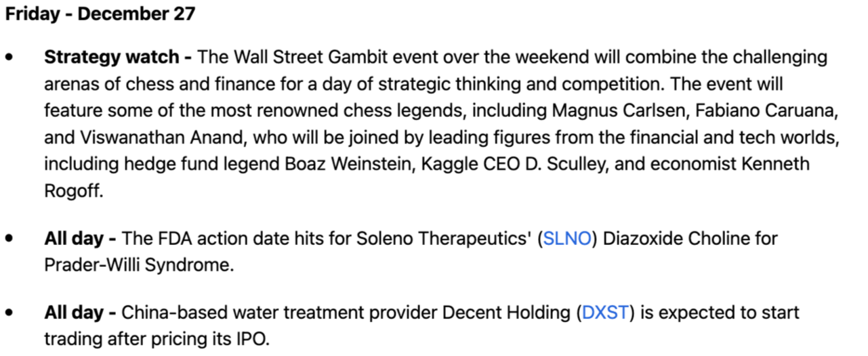Select the bullet before the Decent Holding item
The image size is (868, 356).
tap(9, 315)
